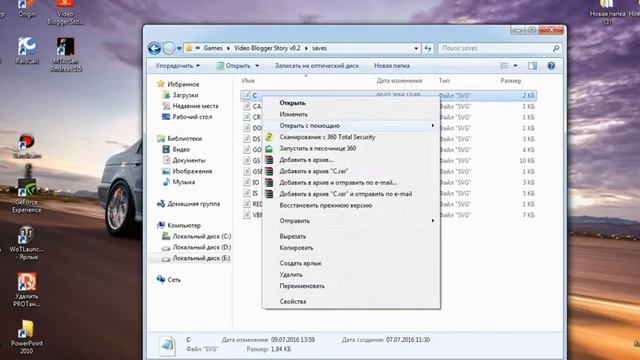Click the Forward navigation arrow

pos(169,48)
